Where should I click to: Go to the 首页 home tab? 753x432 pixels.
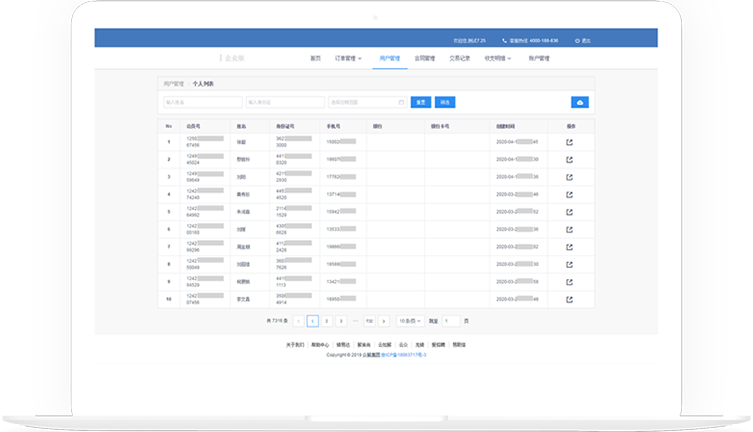coord(316,59)
